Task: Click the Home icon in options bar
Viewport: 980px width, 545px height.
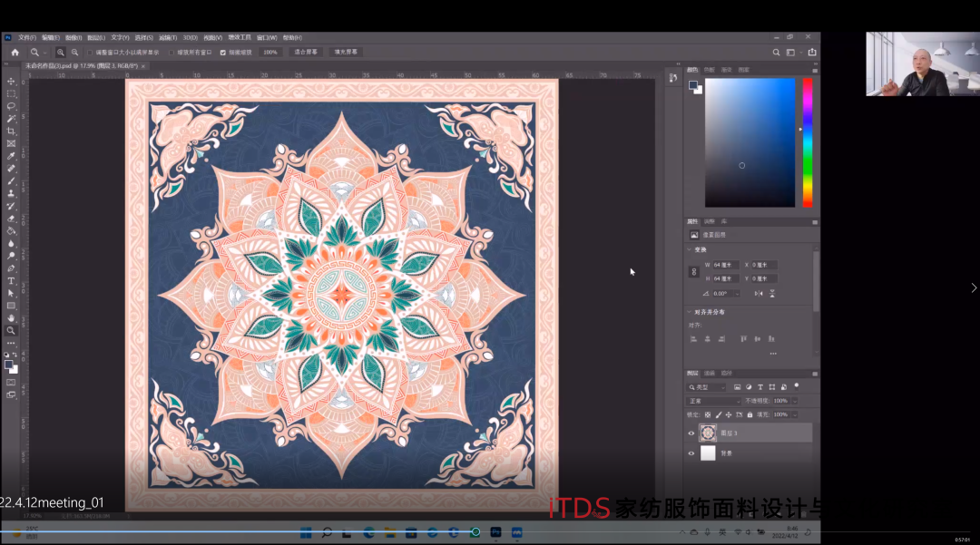Action: point(15,53)
